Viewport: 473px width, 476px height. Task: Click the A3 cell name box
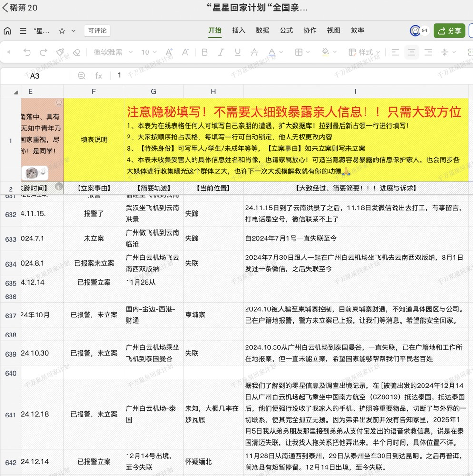35,76
